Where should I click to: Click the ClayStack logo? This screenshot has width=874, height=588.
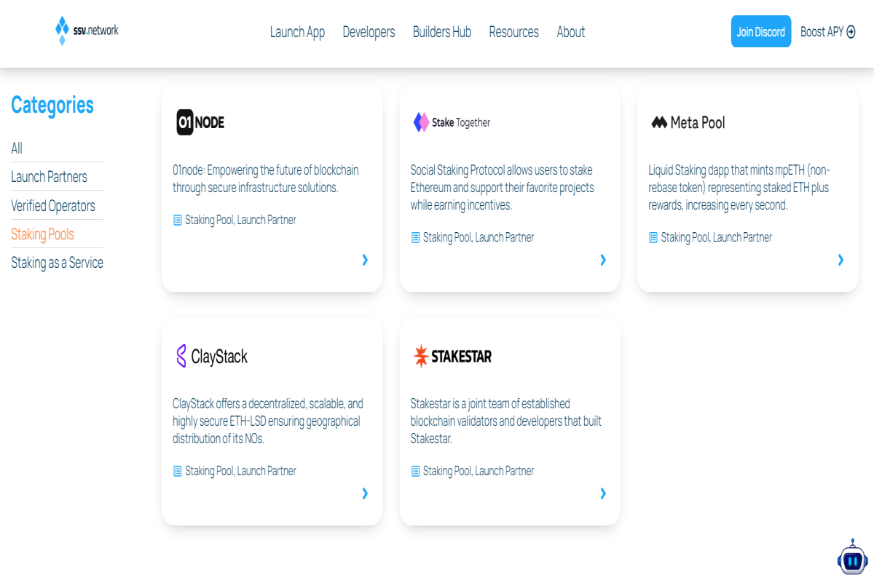click(212, 356)
